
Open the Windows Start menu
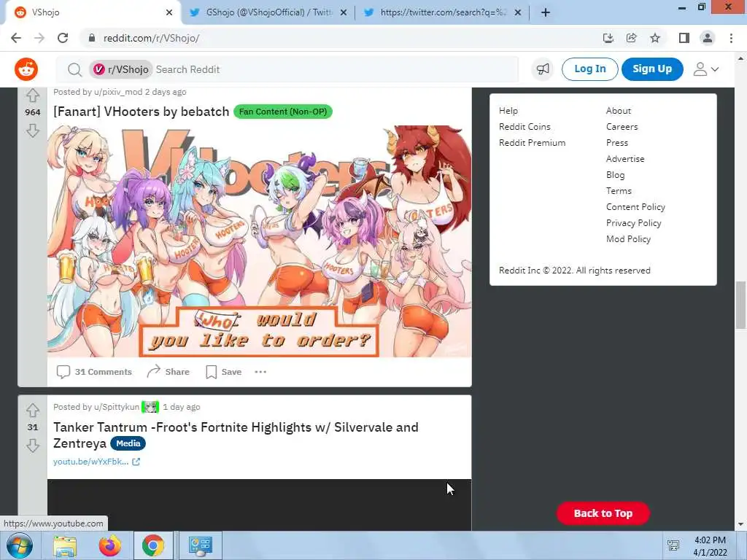(20, 545)
